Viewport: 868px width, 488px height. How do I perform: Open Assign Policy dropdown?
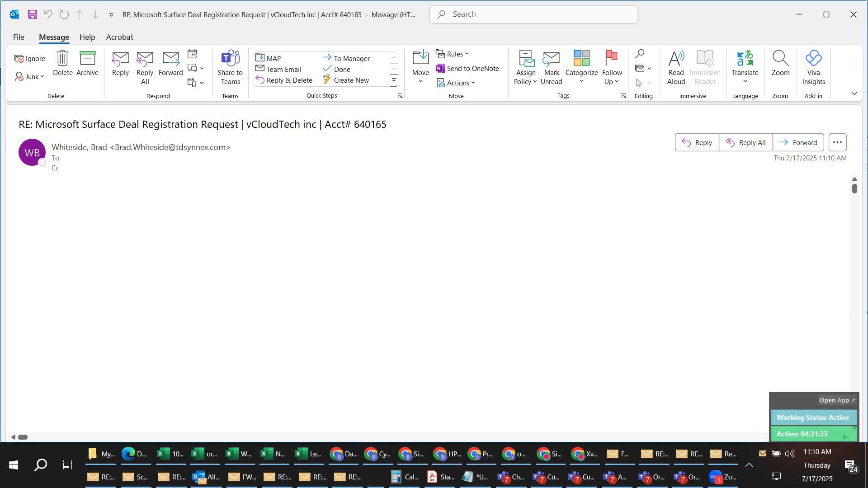pyautogui.click(x=525, y=68)
